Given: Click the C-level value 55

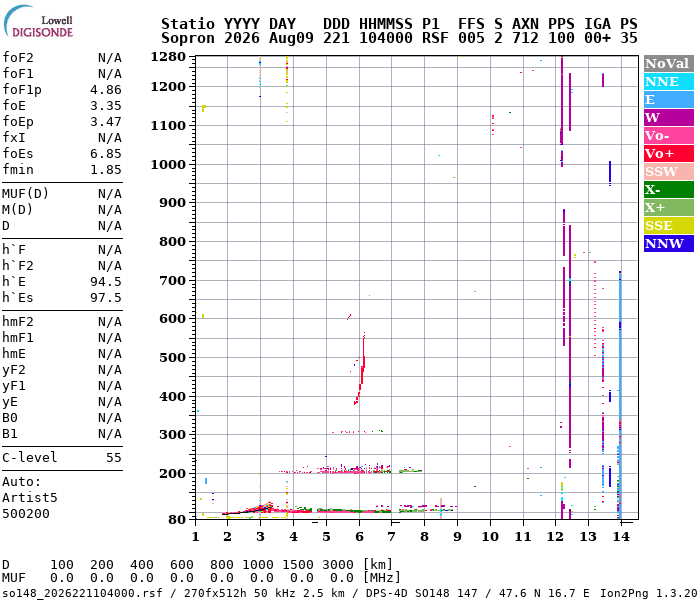Looking at the screenshot, I should pyautogui.click(x=114, y=458).
